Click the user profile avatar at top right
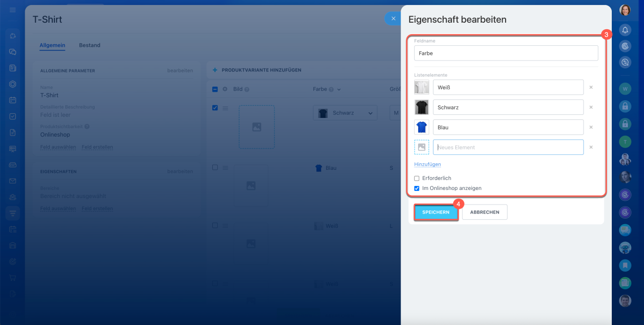Image resolution: width=644 pixels, height=325 pixels. (x=625, y=10)
